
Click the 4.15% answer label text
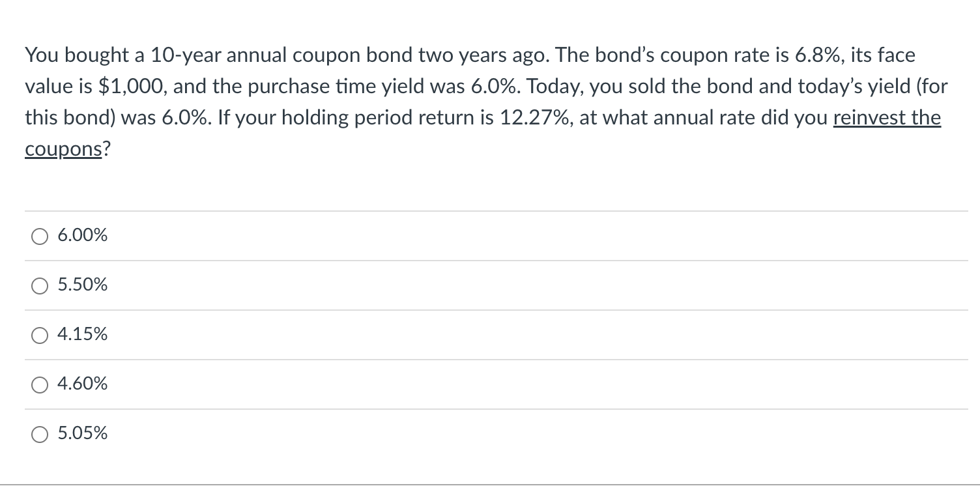tap(83, 334)
